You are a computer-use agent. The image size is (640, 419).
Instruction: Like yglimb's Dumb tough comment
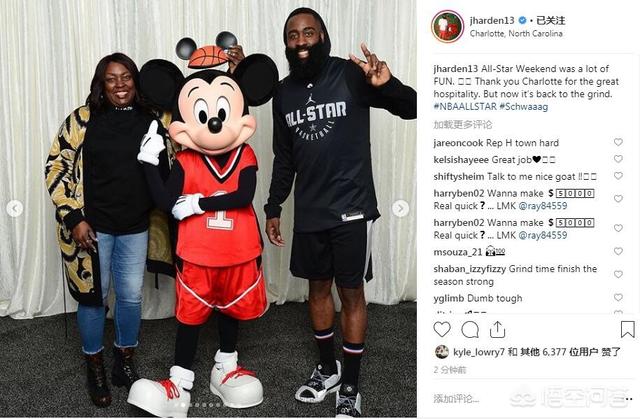[x=618, y=297]
